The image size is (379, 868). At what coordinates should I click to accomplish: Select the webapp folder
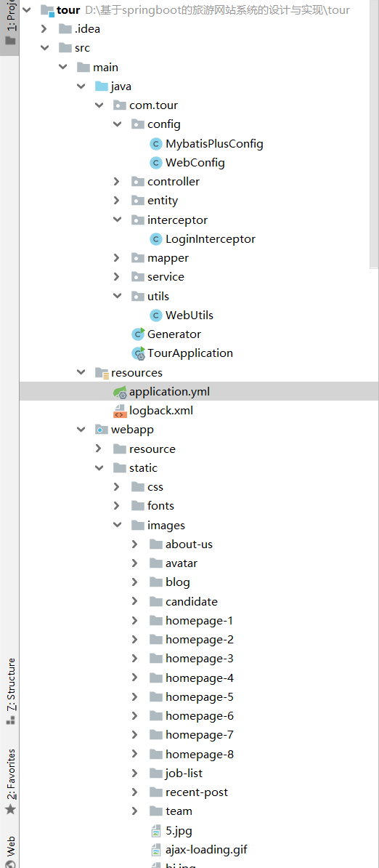pos(131,430)
